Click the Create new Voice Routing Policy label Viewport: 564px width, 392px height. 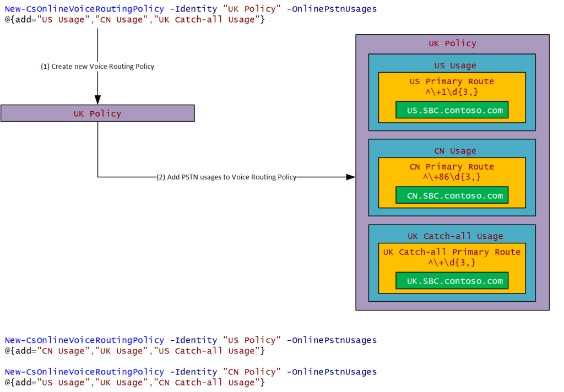(97, 67)
